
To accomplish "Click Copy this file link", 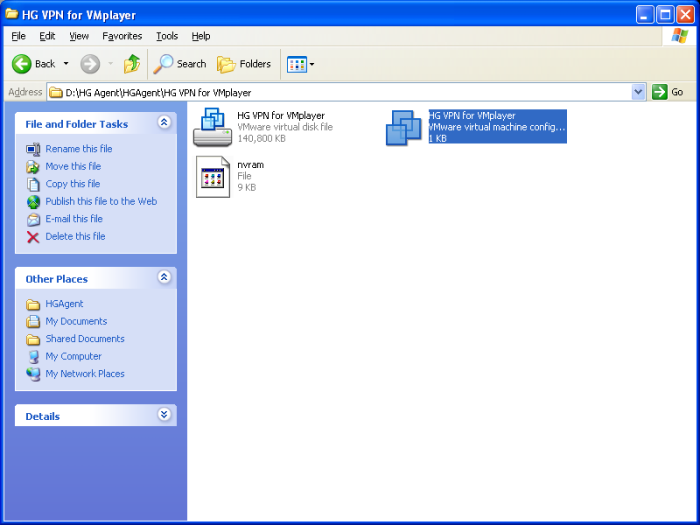I will coord(73,183).
